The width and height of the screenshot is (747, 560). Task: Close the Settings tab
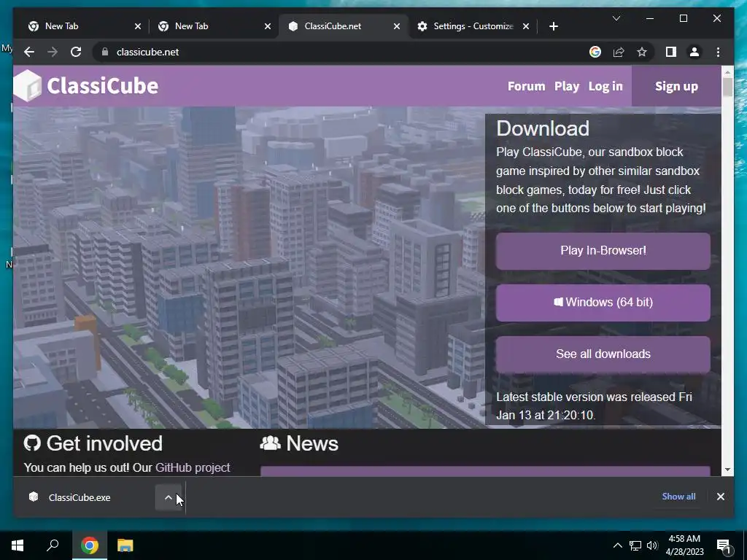click(526, 26)
